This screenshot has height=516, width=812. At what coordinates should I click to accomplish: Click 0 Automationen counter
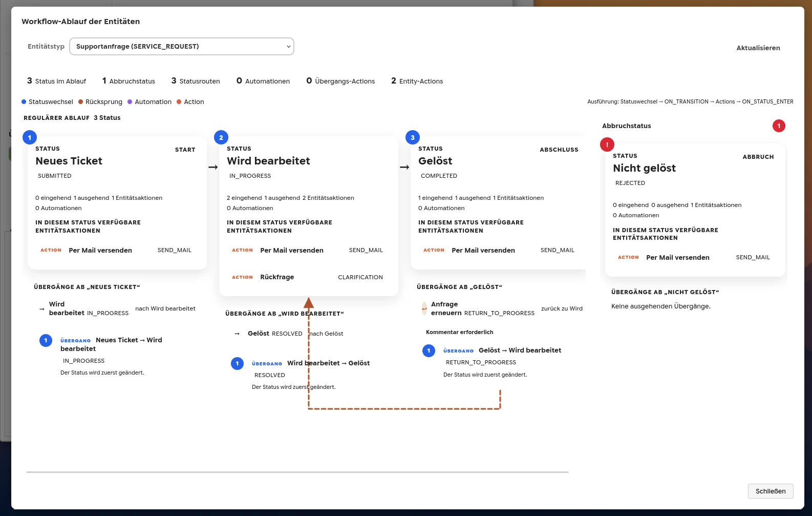(x=263, y=81)
